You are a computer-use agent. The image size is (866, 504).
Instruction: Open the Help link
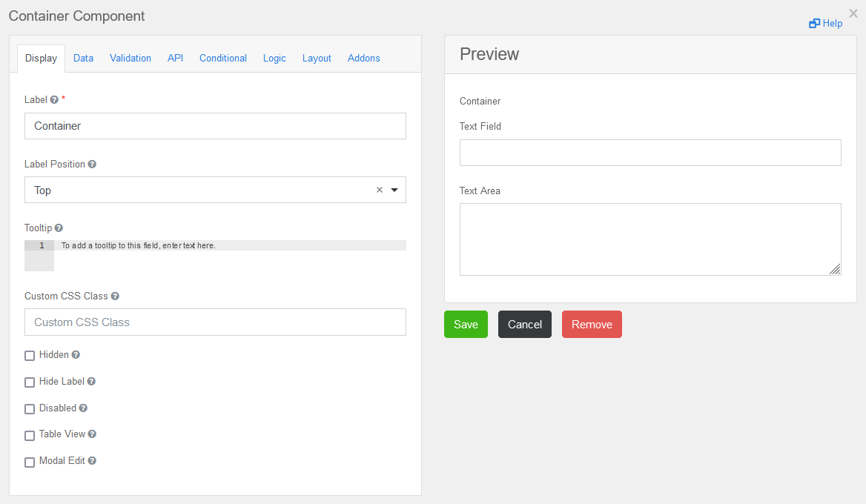(x=826, y=23)
